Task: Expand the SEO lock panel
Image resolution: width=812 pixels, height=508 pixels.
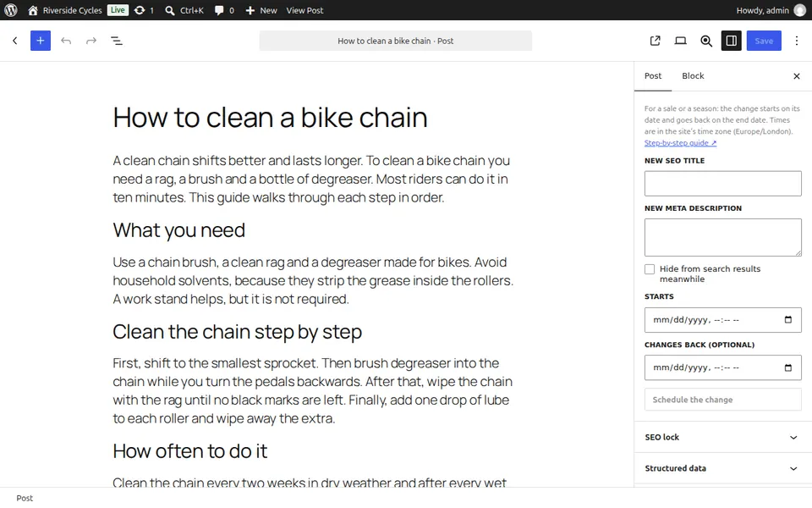Action: tap(722, 438)
